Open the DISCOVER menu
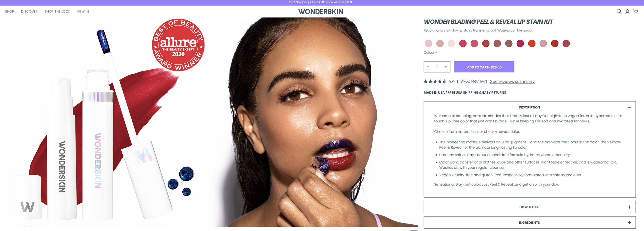This screenshot has width=644, height=231. [29, 12]
